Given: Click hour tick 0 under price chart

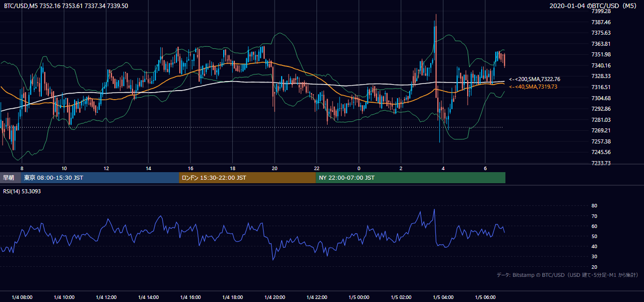Looking at the screenshot, I should pos(359,168).
